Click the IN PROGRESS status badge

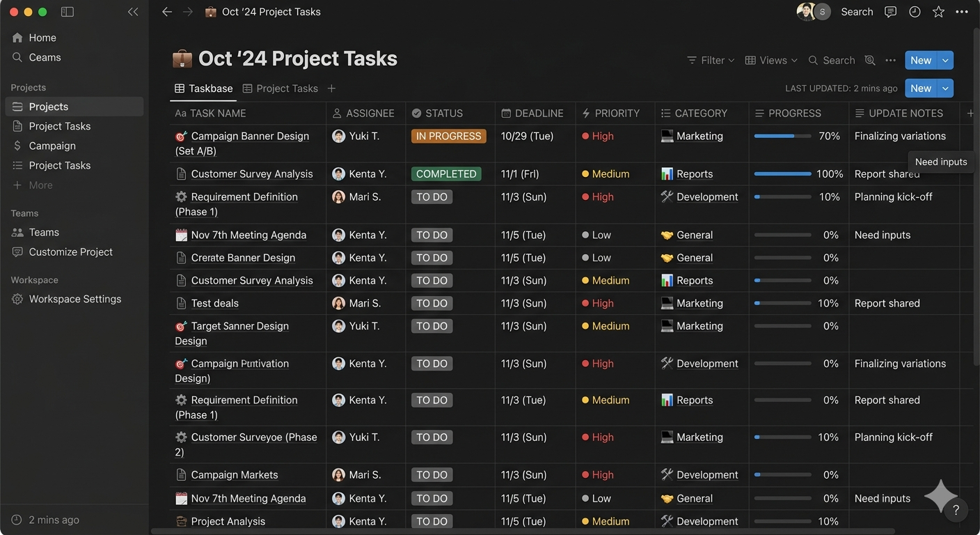click(448, 137)
